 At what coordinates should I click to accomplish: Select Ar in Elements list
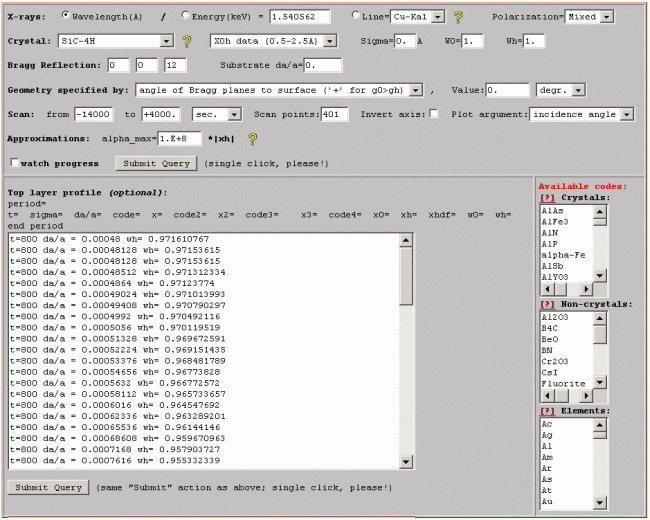tap(547, 468)
